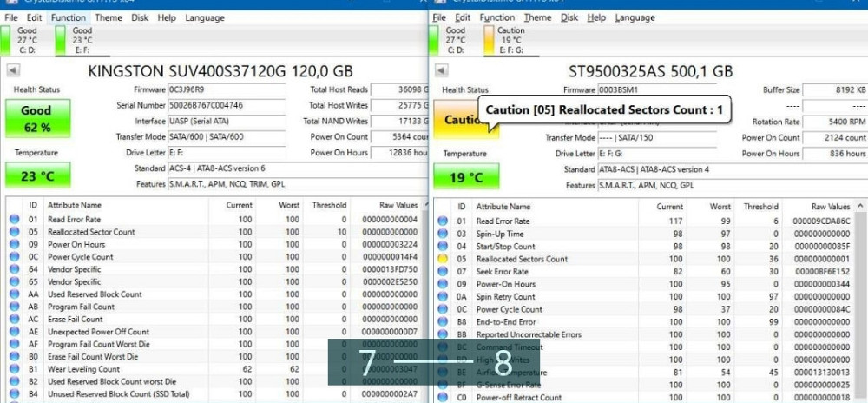868x403 pixels.
Task: Click Seagate Power On Hours 836 hours field
Action: click(x=835, y=154)
